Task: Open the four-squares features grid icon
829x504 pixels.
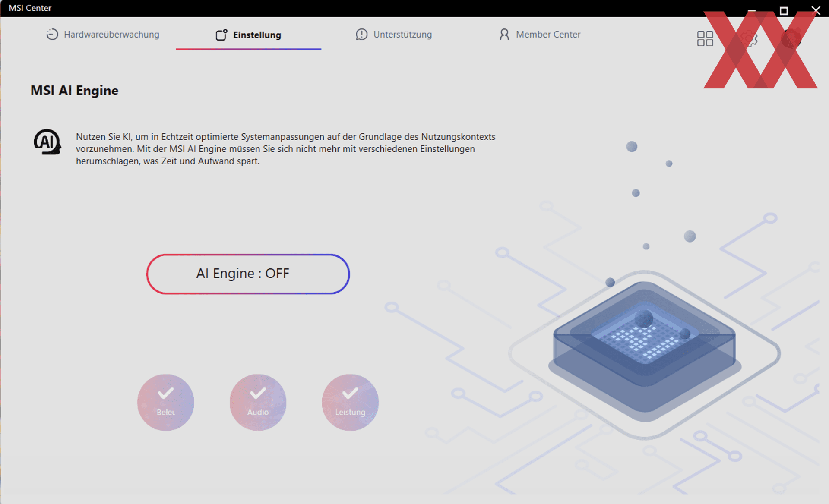Action: coord(705,38)
